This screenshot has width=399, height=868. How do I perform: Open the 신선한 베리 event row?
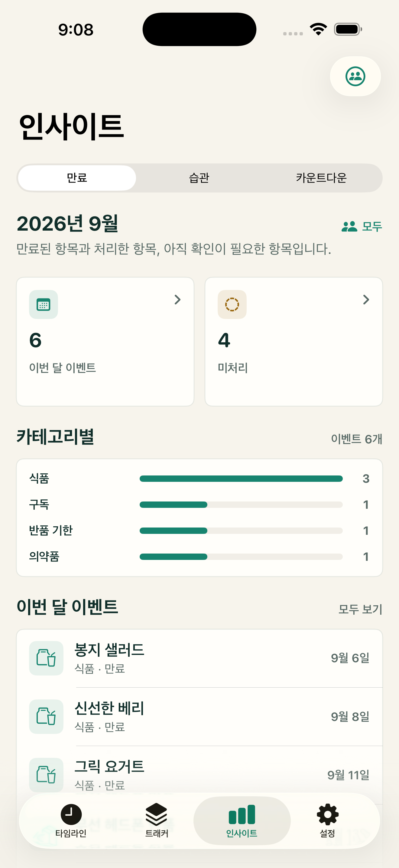point(199,716)
